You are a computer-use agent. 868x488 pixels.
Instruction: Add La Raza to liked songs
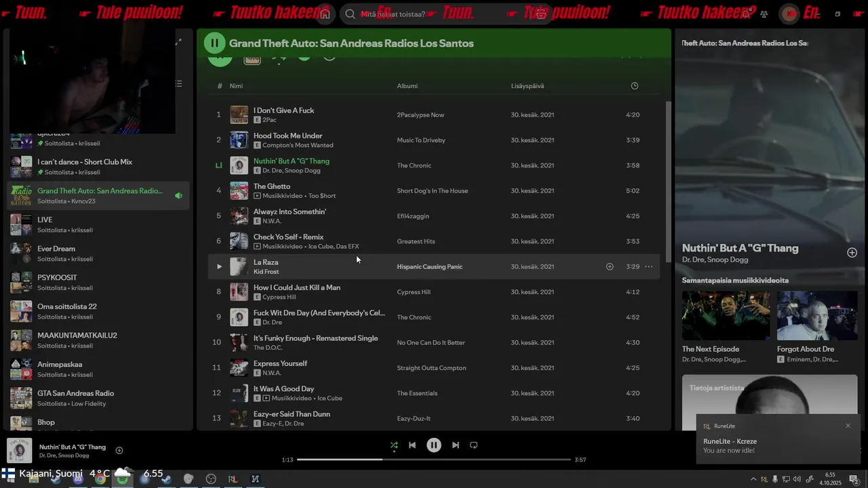[610, 267]
